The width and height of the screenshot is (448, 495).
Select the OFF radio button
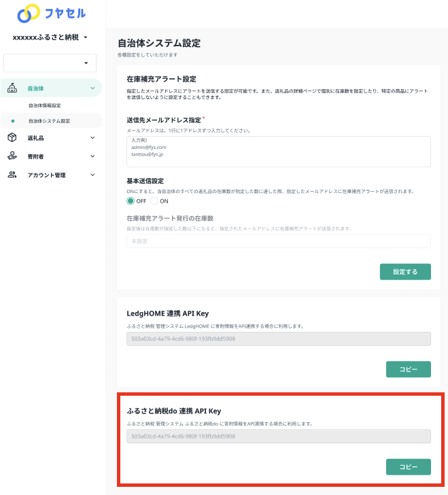131,201
